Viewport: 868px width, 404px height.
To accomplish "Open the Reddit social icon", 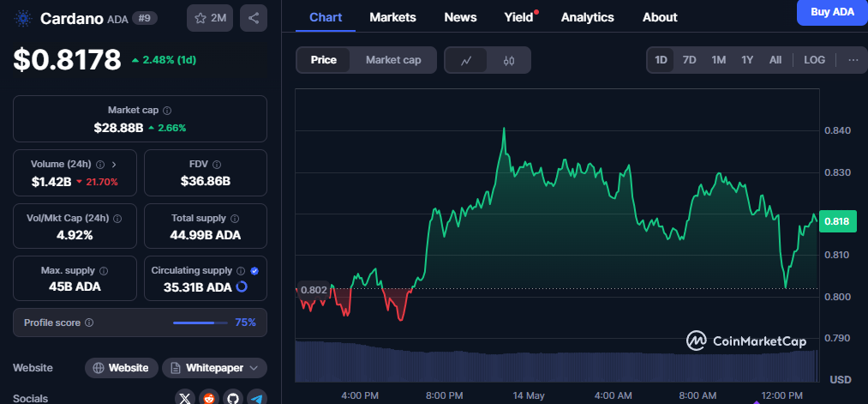I will pos(209,399).
